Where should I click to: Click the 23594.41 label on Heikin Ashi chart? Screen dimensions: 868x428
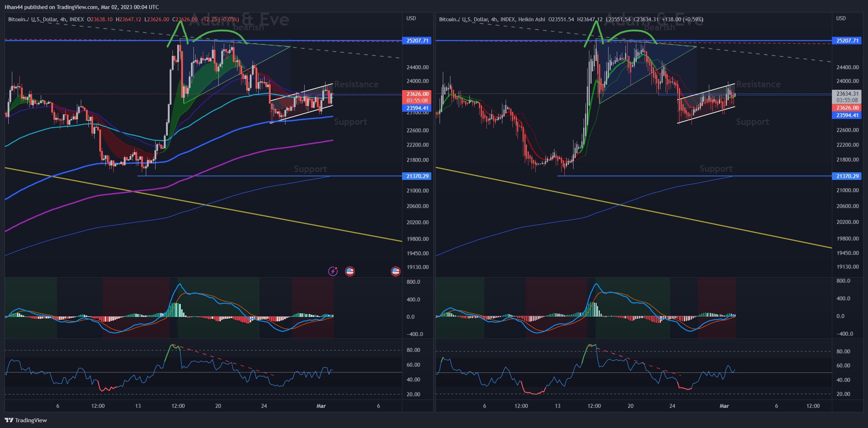[x=847, y=115]
